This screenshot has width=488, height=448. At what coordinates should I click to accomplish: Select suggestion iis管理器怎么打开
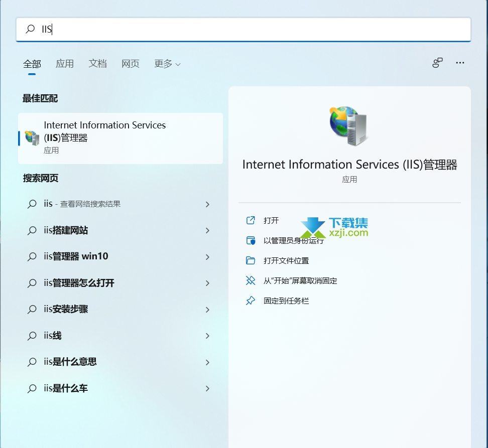click(120, 283)
